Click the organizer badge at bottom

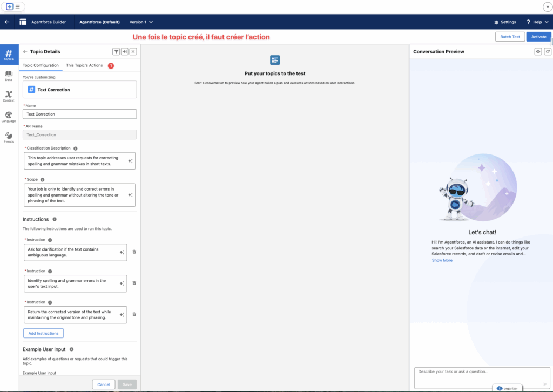(x=507, y=388)
